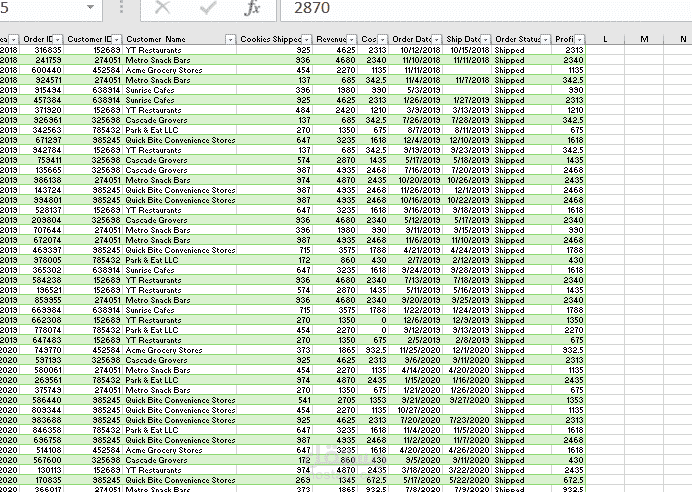Image resolution: width=692 pixels, height=492 pixels.
Task: Click into the formula bar showing 2870
Action: click(485, 8)
